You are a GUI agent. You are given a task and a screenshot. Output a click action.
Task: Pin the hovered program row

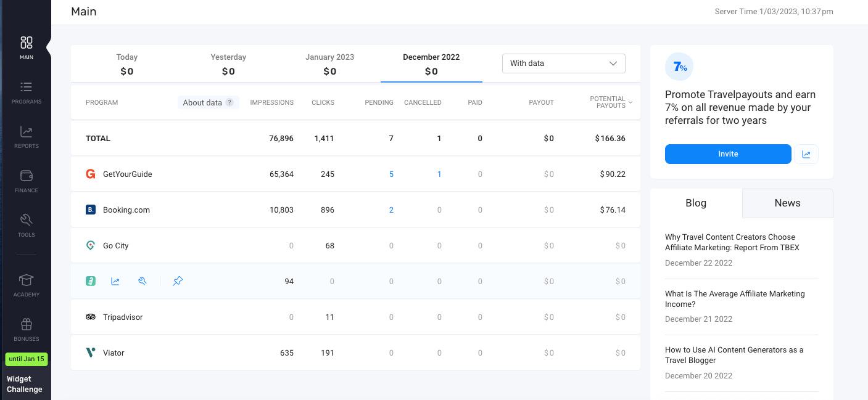[x=178, y=282]
